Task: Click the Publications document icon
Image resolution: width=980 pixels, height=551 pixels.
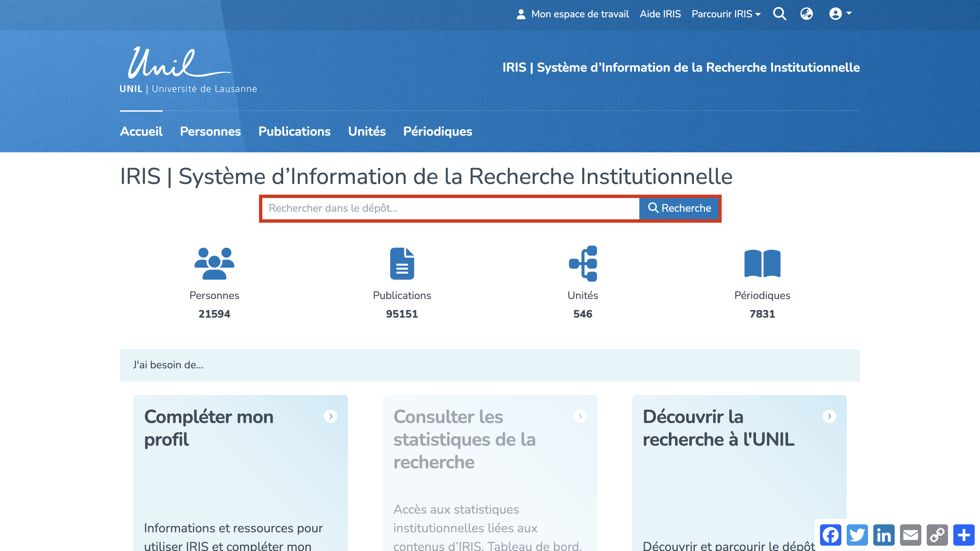Action: click(402, 263)
